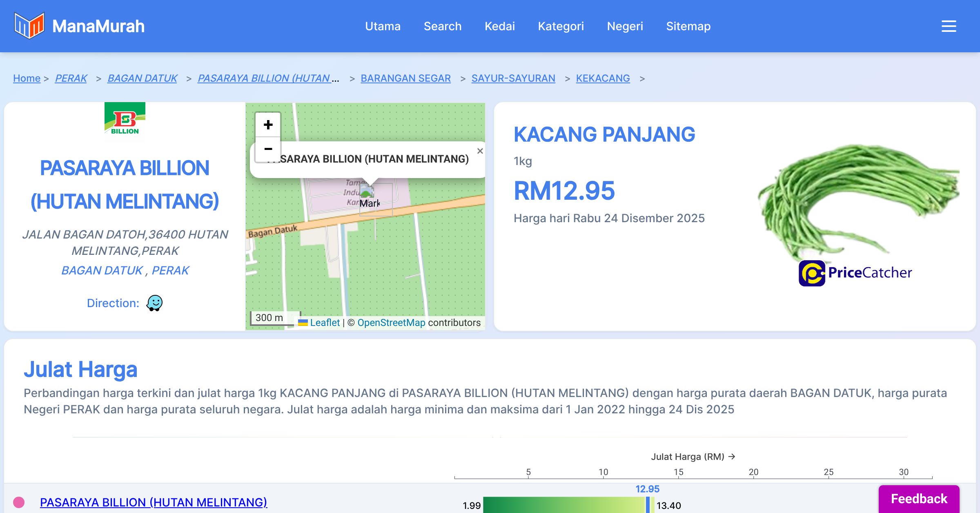Open the Negeri nav item

tap(625, 26)
